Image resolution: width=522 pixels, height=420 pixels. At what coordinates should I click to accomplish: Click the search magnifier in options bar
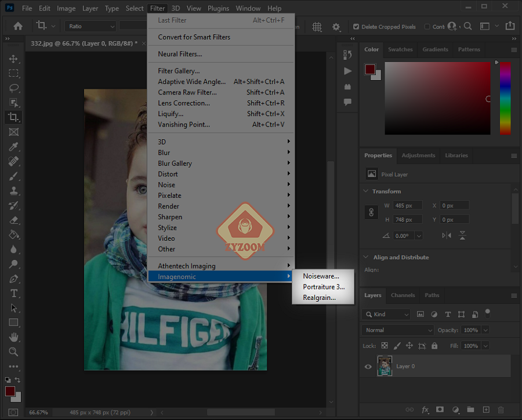tap(467, 26)
